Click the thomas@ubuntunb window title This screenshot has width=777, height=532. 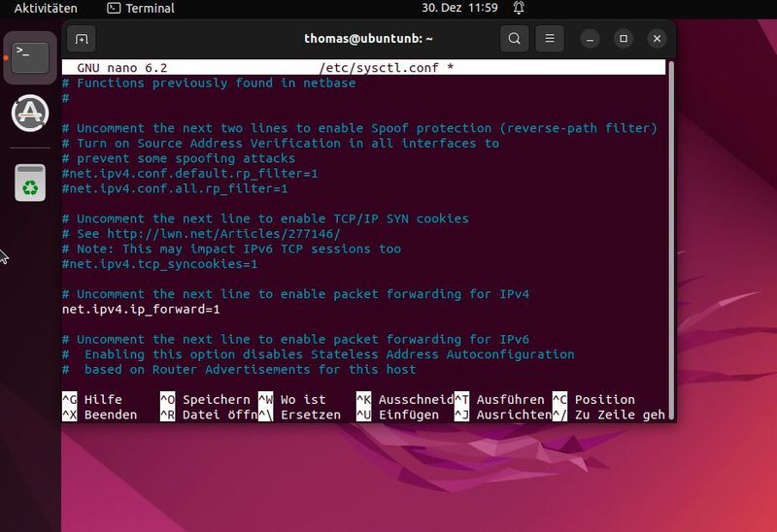point(368,39)
